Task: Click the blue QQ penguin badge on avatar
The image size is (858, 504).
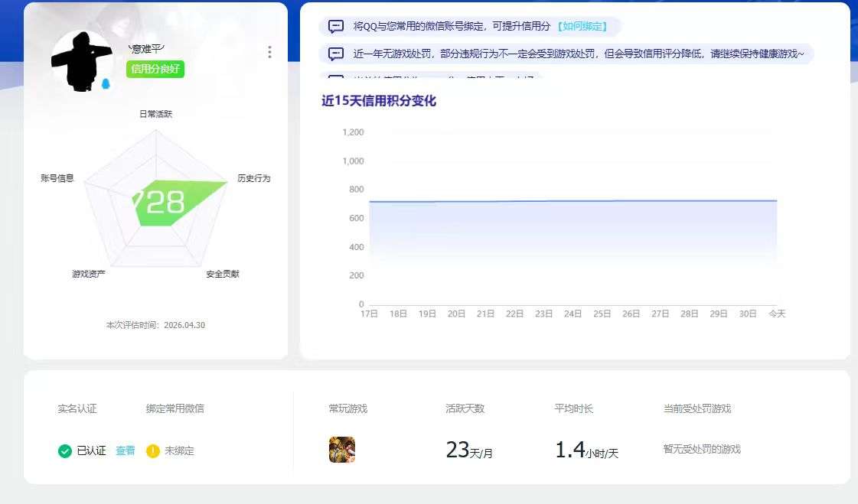Action: [106, 83]
